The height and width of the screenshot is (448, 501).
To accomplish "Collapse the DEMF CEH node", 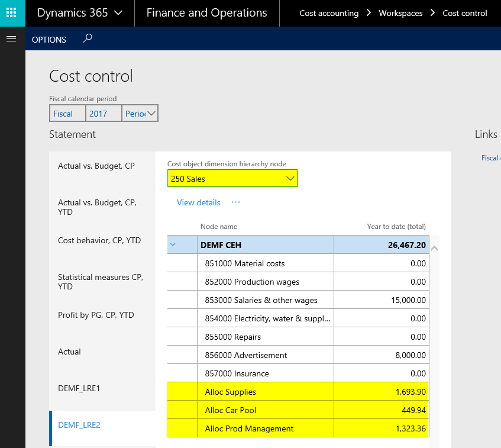I will pyautogui.click(x=173, y=244).
